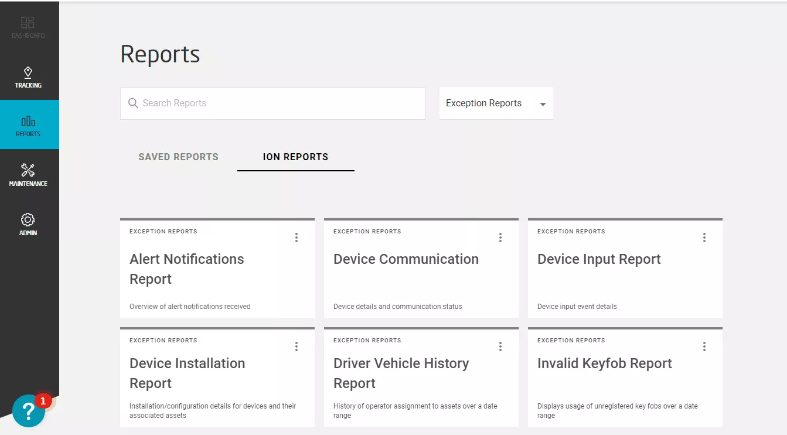Open the Invalid Keyfob Report card

coord(625,377)
